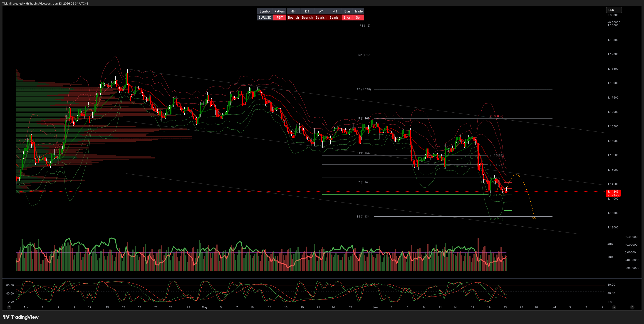Click the Z timezone icon
The width and height of the screenshot is (644, 324).
pos(9,307)
